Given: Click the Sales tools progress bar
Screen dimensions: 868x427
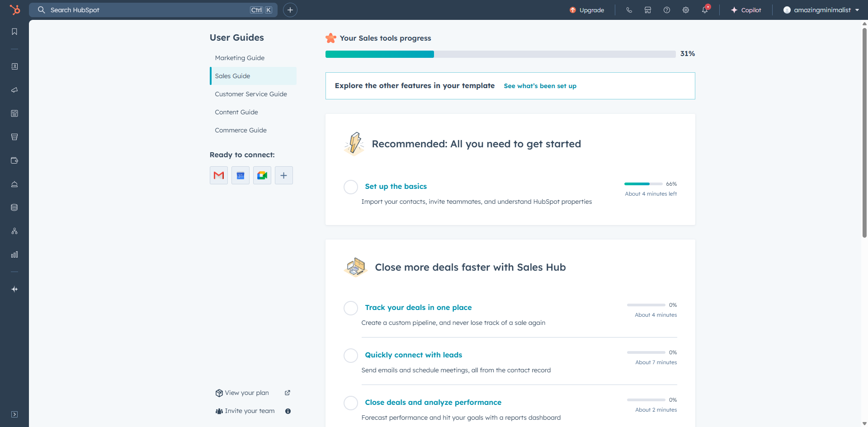Looking at the screenshot, I should pos(500,54).
